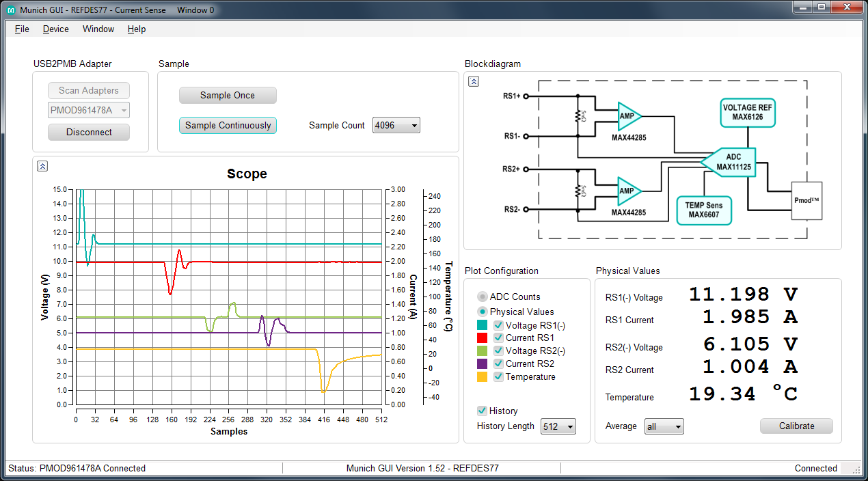Viewport: 868px width, 481px height.
Task: Toggle the Voltage RS2(-) checkbox
Action: pos(498,351)
